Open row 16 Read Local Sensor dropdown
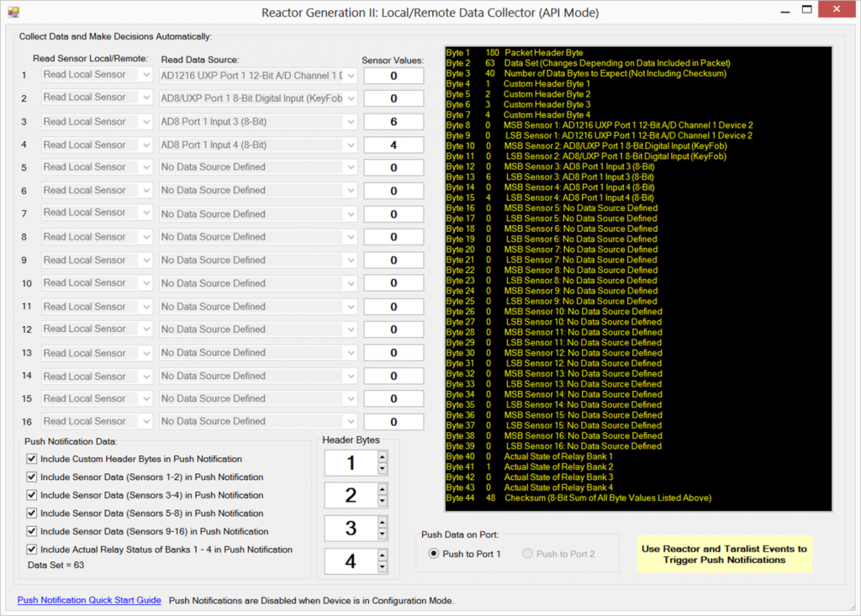This screenshot has height=616, width=861. click(x=97, y=421)
